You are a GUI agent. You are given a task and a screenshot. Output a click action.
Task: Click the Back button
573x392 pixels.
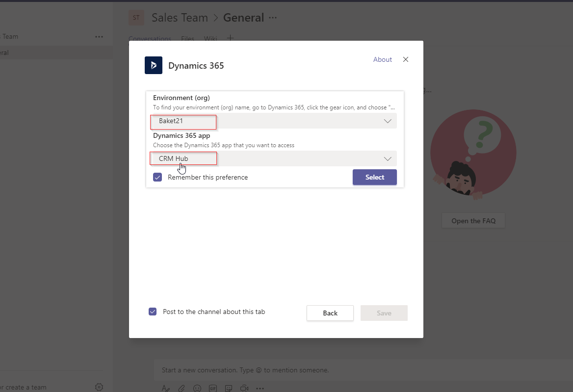[x=330, y=313]
